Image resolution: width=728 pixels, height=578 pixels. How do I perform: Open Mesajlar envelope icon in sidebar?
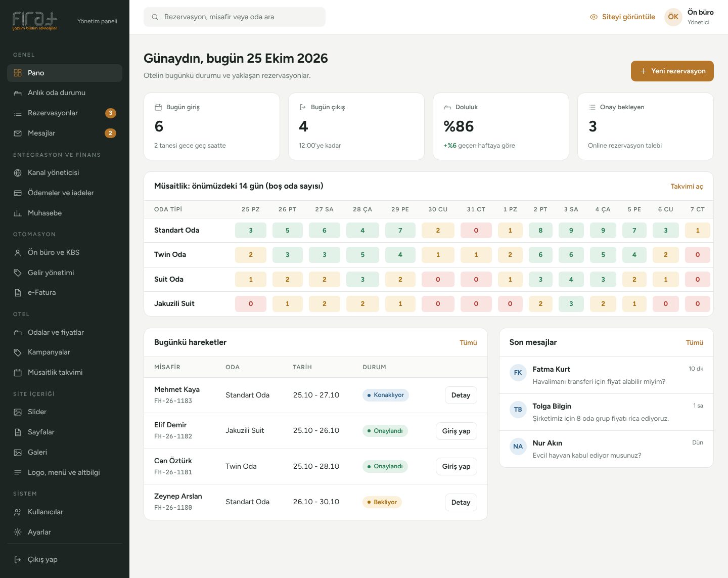point(18,134)
